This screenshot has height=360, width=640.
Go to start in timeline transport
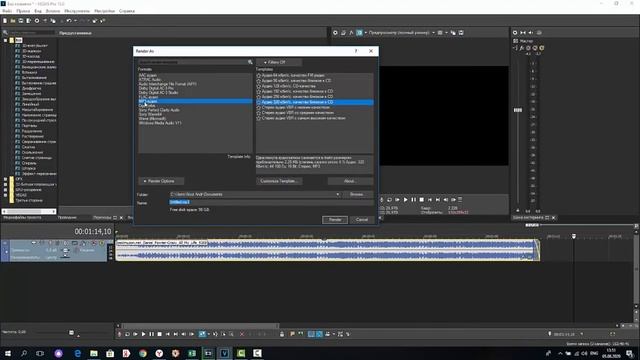click(168, 334)
